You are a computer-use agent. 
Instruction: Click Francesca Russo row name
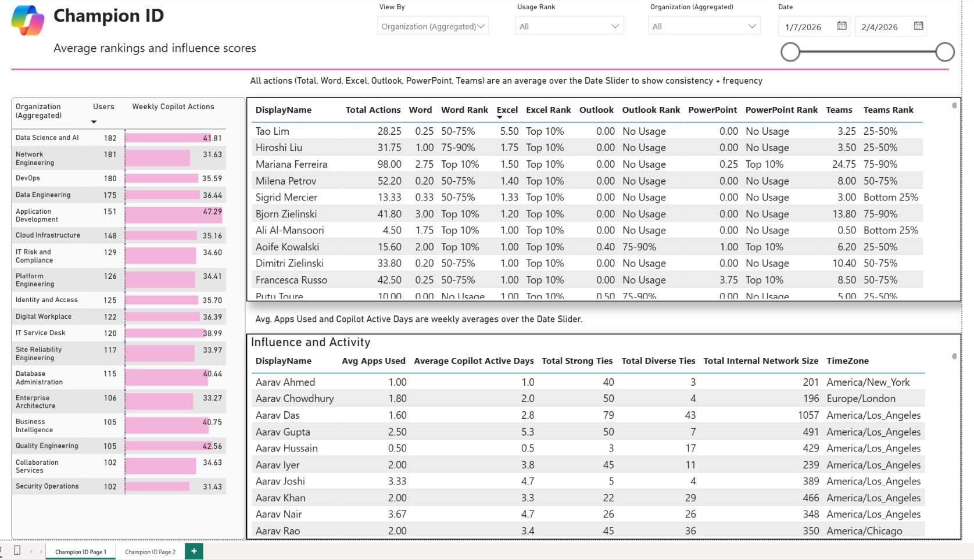[x=291, y=280]
